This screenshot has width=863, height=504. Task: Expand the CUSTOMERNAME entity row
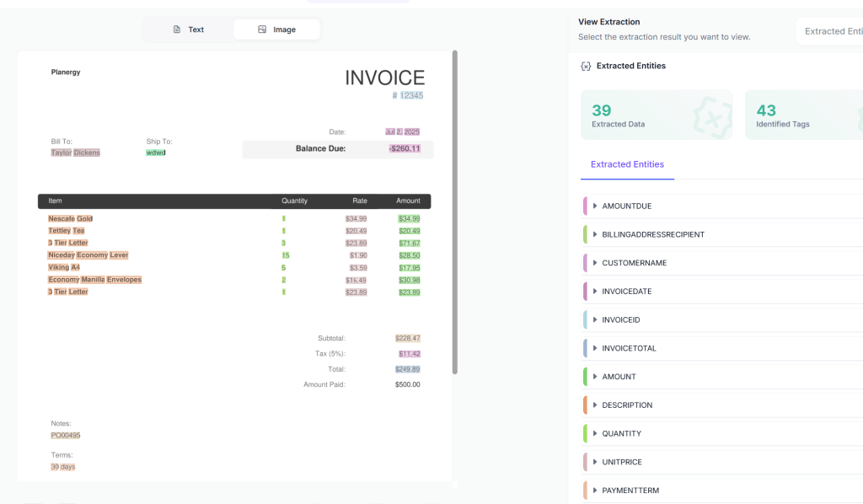[634, 263]
